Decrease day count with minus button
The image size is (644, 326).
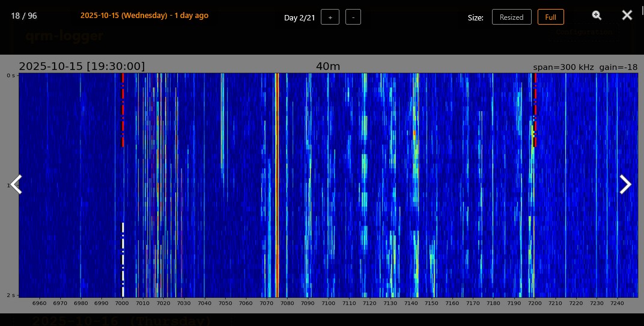point(353,17)
